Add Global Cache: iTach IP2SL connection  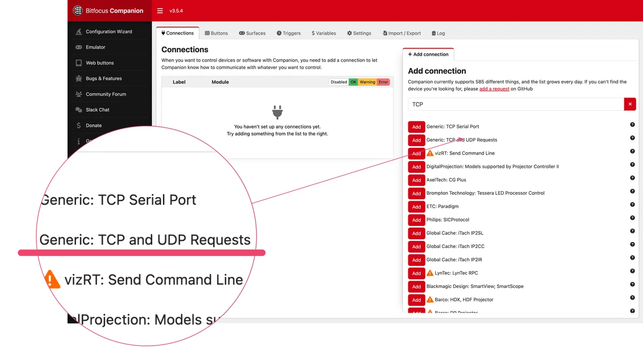(x=416, y=233)
